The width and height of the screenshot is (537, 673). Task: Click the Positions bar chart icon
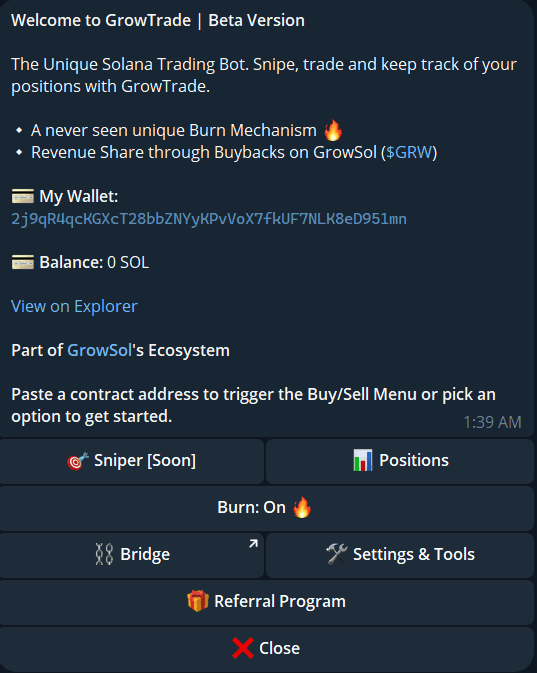pos(363,460)
